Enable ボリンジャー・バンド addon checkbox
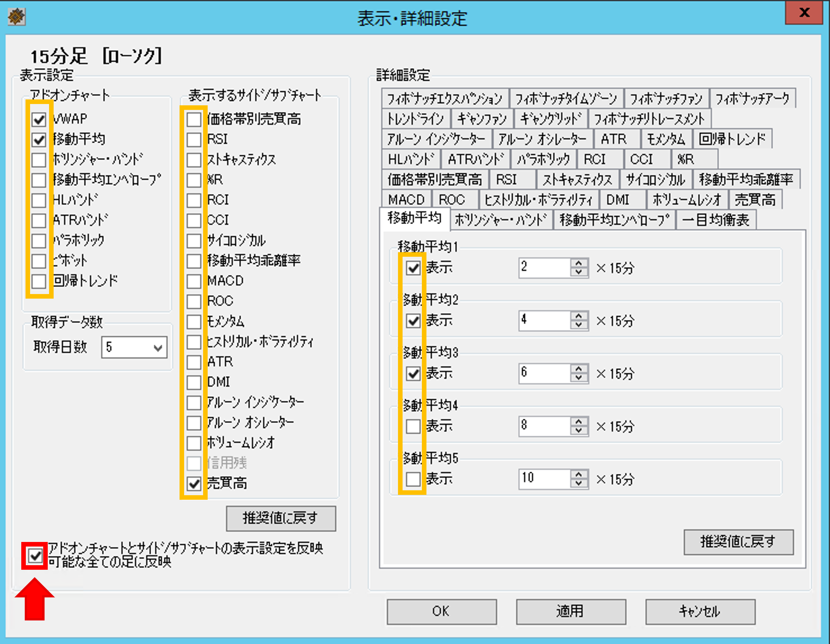This screenshot has height=644, width=830. point(39,160)
